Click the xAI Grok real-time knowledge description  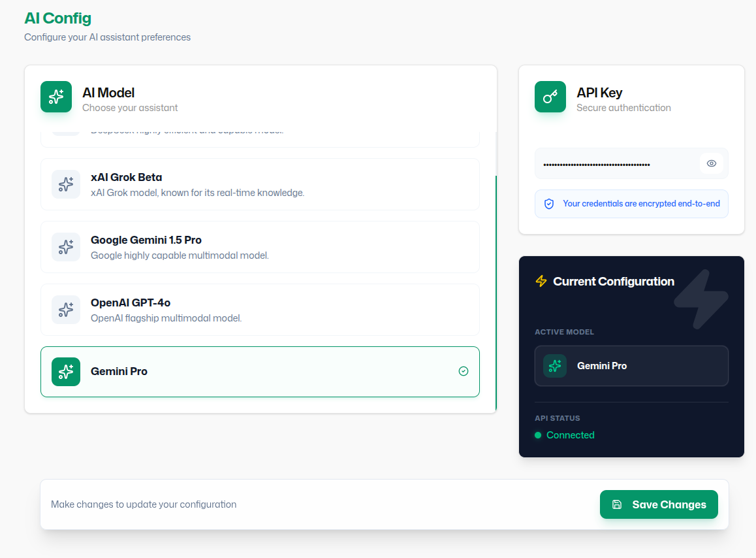pos(198,193)
